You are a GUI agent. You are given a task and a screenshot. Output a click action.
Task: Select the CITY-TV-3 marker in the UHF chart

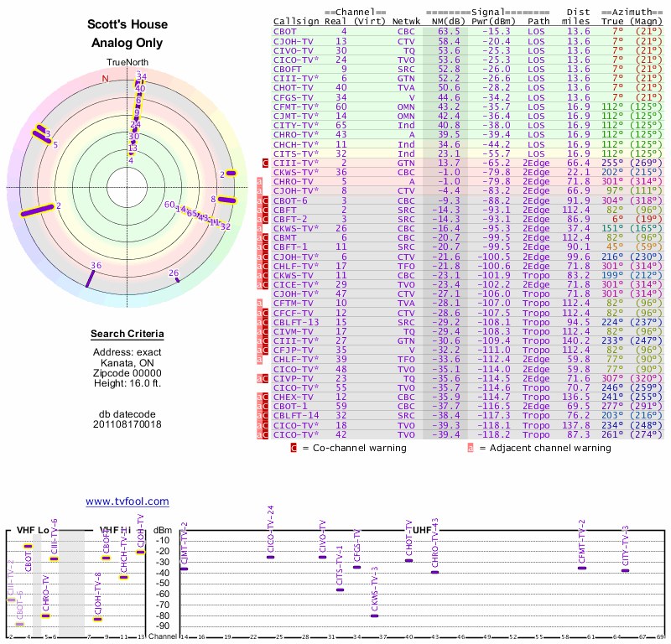tap(625, 570)
